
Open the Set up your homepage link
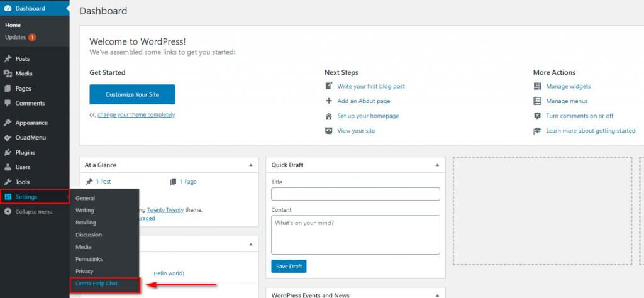pyautogui.click(x=368, y=116)
